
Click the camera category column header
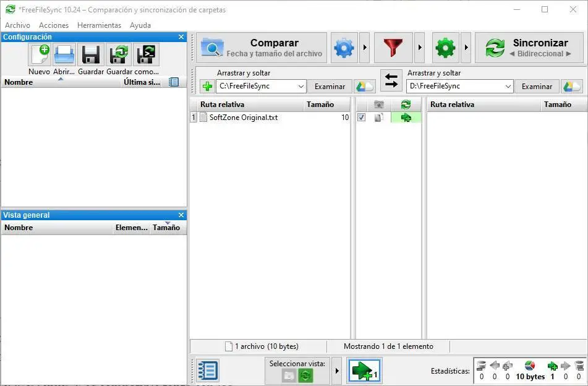(x=379, y=105)
